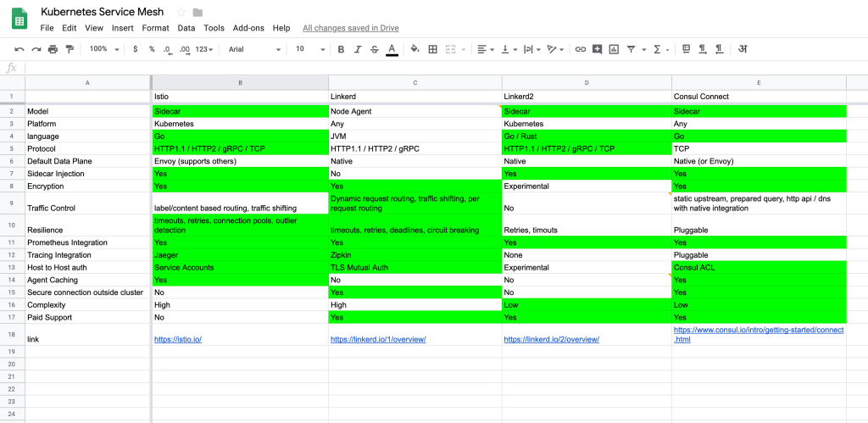Click the Insert link icon
Image resolution: width=868 pixels, height=423 pixels.
(580, 49)
